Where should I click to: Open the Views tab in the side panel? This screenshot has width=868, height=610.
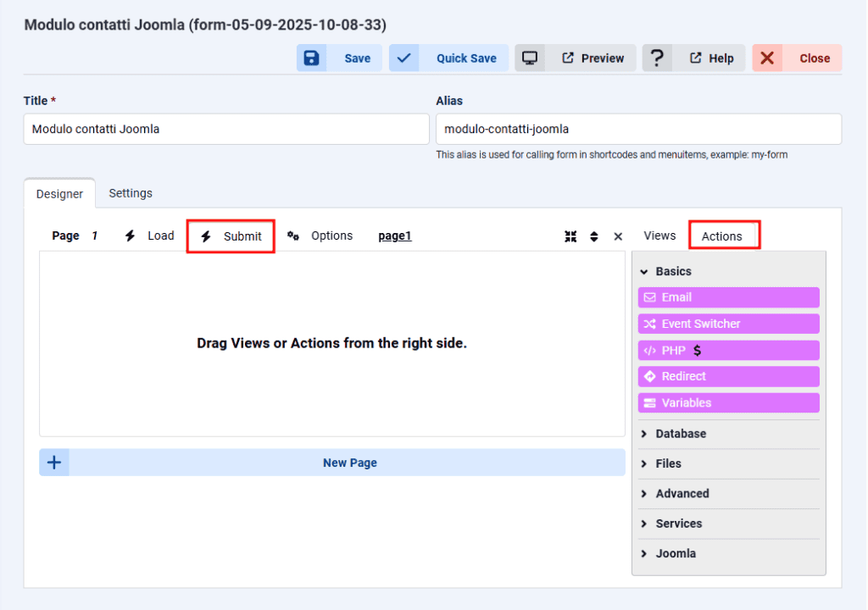[x=659, y=236]
